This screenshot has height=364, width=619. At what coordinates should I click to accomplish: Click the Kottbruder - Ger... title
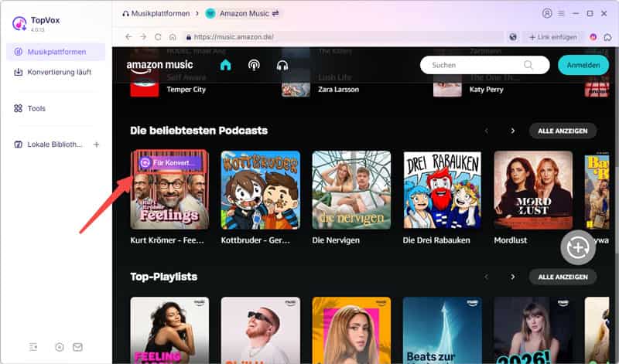pyautogui.click(x=255, y=240)
